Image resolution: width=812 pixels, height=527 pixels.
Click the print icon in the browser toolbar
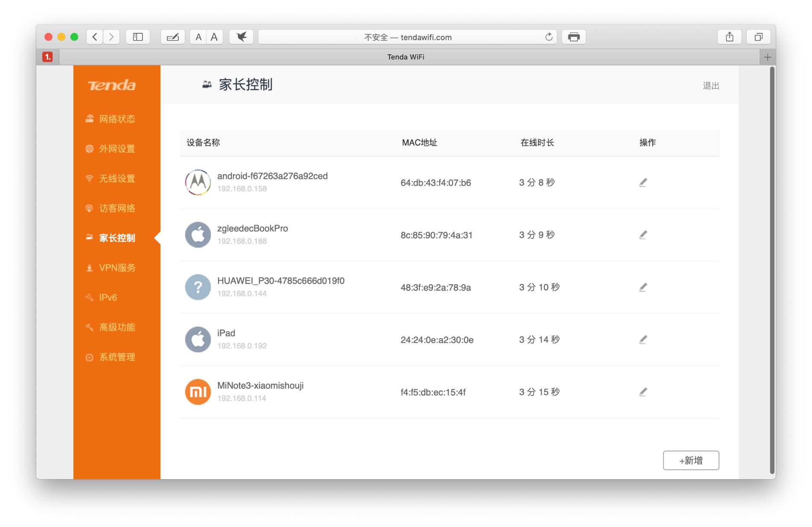pos(574,37)
